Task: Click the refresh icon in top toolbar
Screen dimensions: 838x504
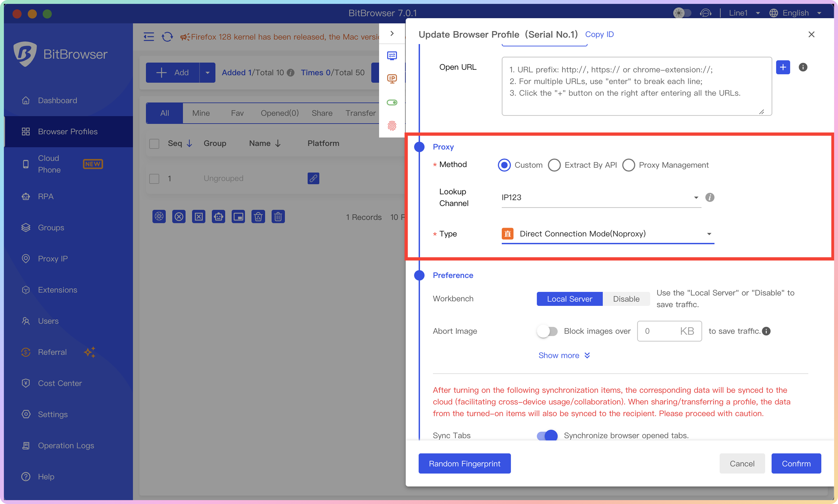Action: click(167, 37)
